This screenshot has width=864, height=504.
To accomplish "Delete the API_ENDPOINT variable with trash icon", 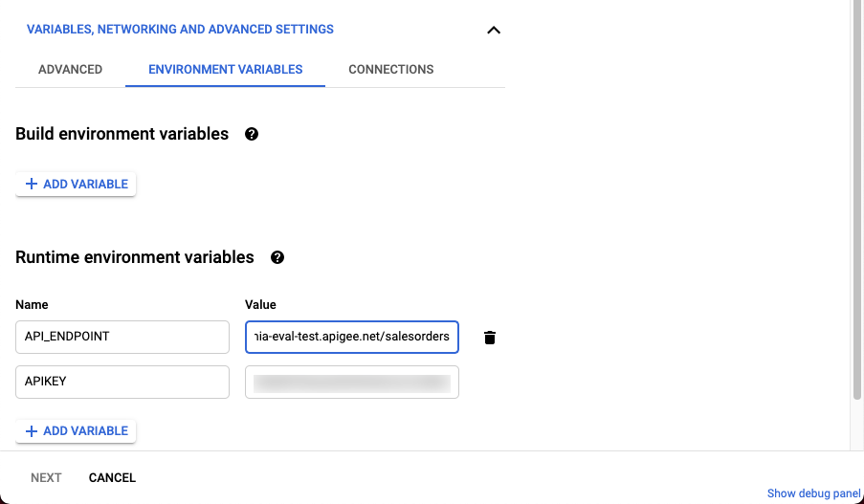I will (490, 338).
